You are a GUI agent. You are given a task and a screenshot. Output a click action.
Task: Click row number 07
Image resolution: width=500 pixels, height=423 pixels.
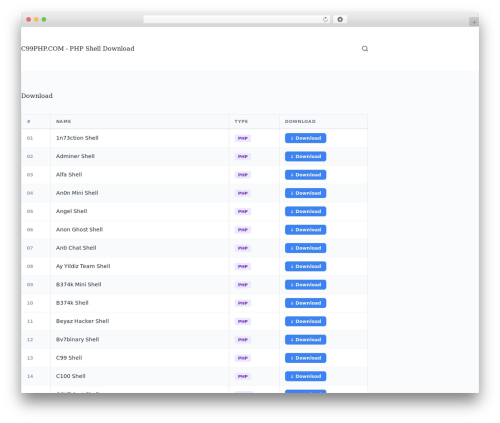[30, 248]
